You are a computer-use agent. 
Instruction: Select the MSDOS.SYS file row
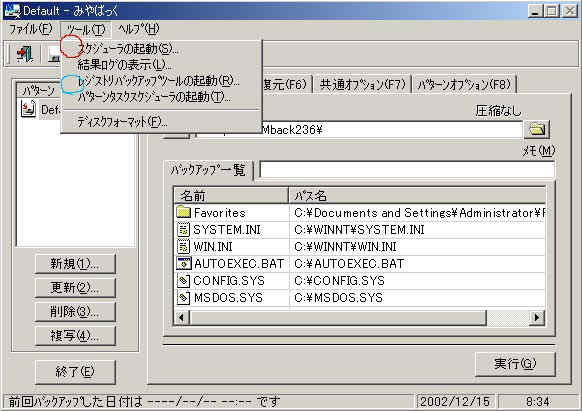tap(359, 297)
